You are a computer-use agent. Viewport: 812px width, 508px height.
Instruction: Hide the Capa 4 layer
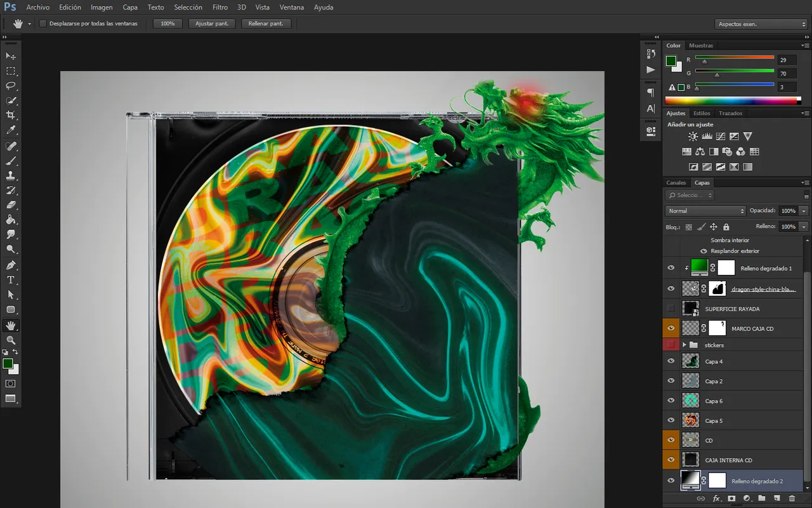point(671,361)
